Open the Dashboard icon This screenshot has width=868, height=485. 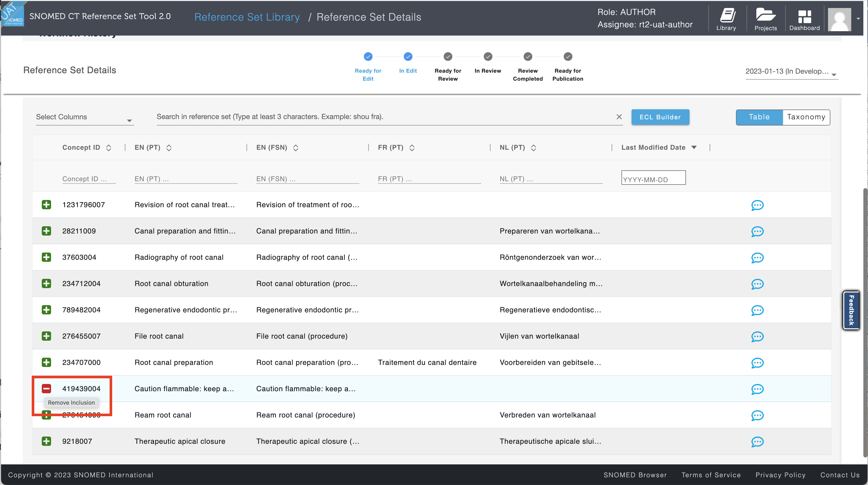[x=804, y=20]
